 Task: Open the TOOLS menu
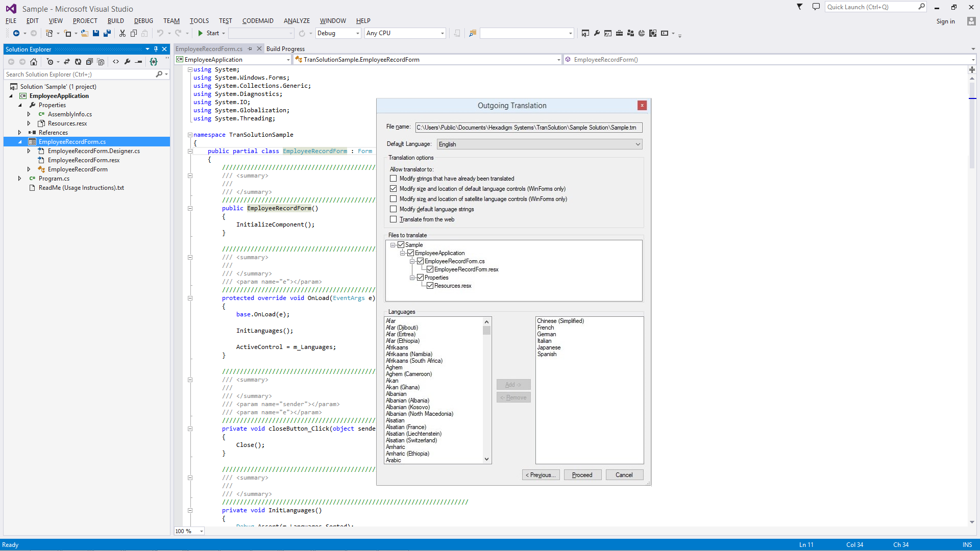199,21
